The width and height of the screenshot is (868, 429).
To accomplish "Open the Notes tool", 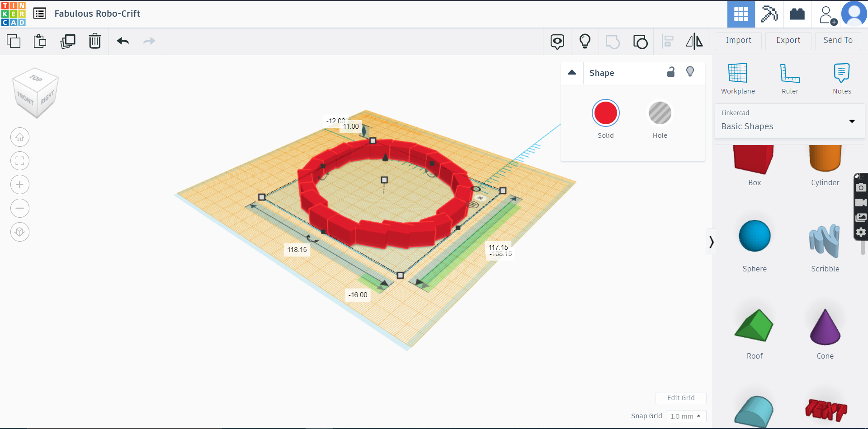I will point(842,79).
